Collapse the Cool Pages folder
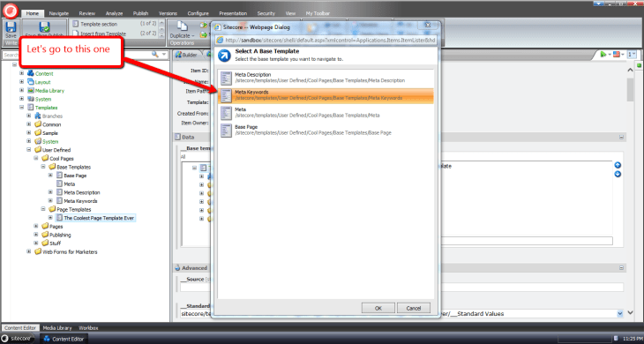 point(36,159)
